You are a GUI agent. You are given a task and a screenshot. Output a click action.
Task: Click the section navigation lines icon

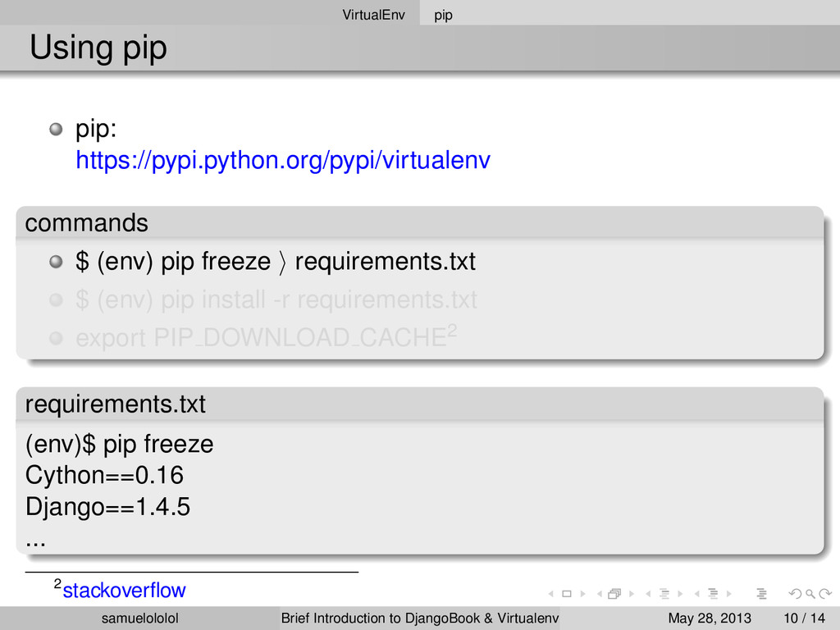coord(713,594)
